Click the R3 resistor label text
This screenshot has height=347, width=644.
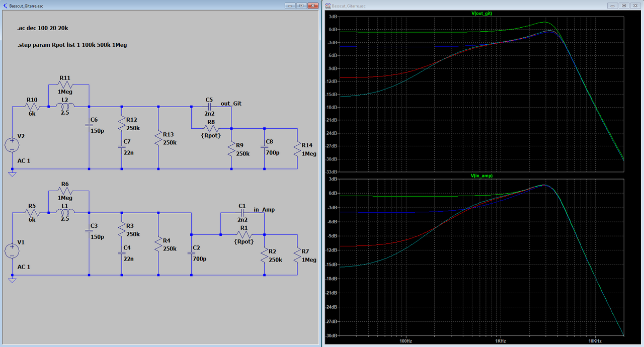(x=130, y=226)
